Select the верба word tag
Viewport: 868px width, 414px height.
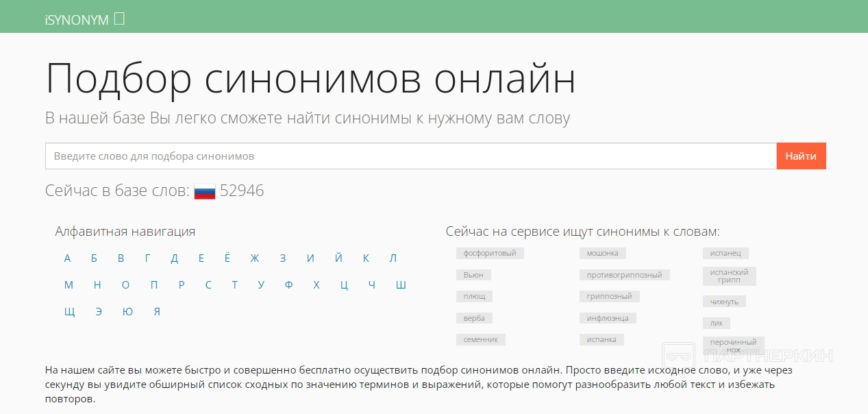(x=474, y=318)
